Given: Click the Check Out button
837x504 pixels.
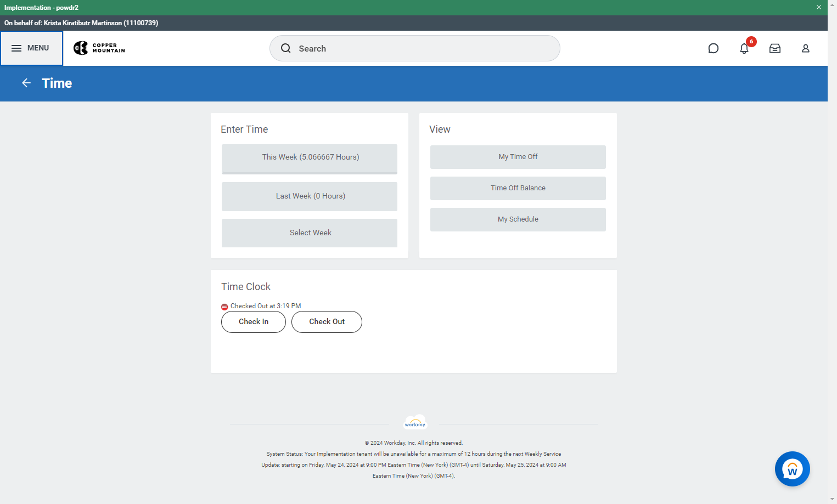Looking at the screenshot, I should 327,322.
